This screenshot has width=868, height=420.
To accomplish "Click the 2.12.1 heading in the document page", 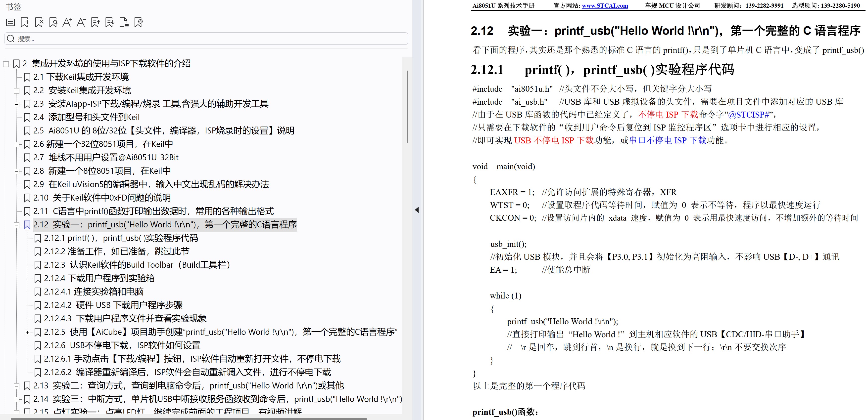I will (x=602, y=70).
